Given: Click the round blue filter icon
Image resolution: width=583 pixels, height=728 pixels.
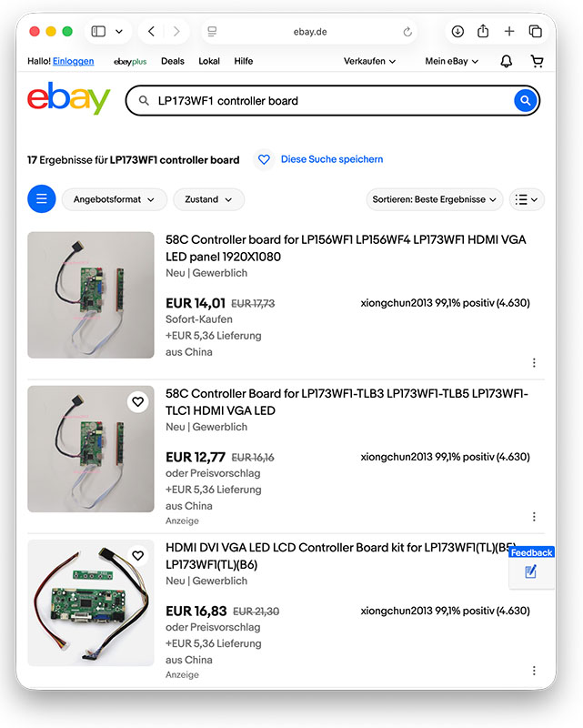Looking at the screenshot, I should (41, 199).
